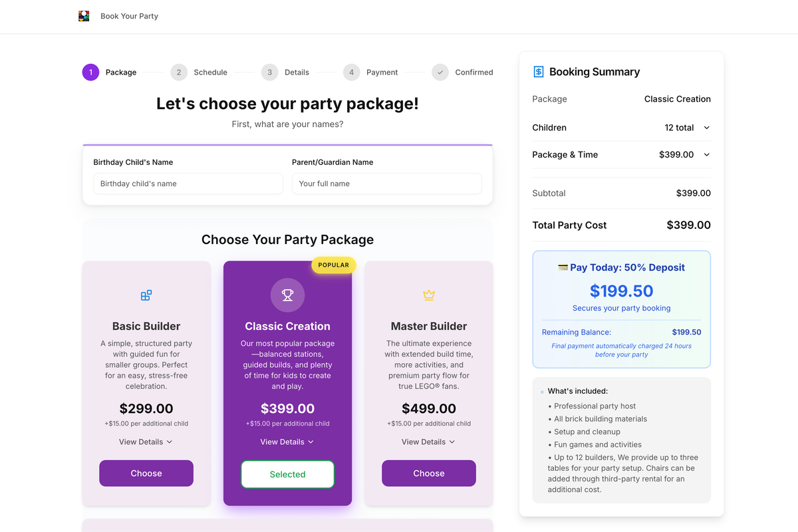Click the Birthday Child's Name input field
The image size is (798, 532).
pyautogui.click(x=188, y=184)
